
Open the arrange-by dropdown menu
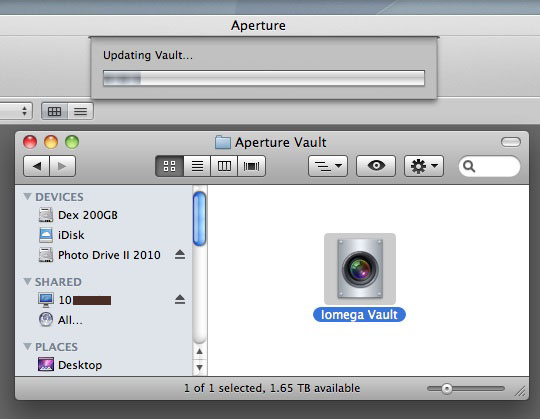coord(328,166)
